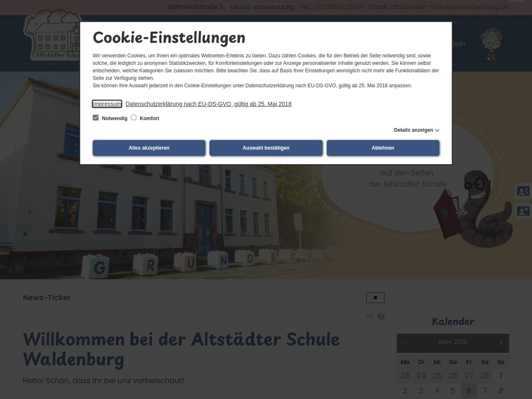Image resolution: width=532 pixels, height=399 pixels.
Task: Click the Altstadt Kids tree logo
Action: (x=491, y=44)
